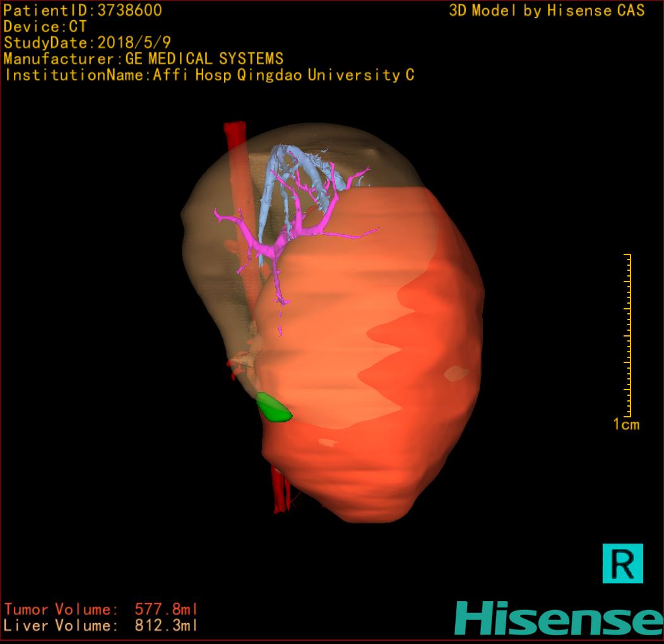Click the Device:CT label
Screen dimensions: 664x644
point(45,27)
